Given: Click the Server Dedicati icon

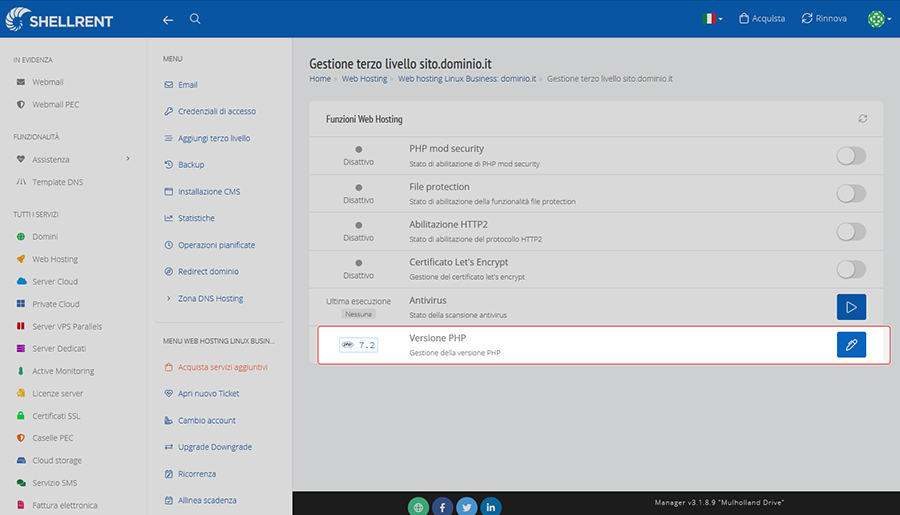Looking at the screenshot, I should (x=21, y=349).
